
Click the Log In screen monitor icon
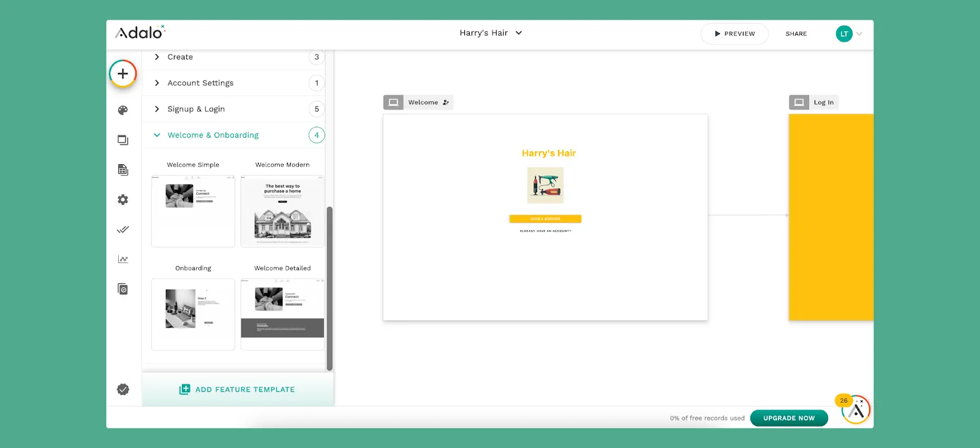pos(799,102)
